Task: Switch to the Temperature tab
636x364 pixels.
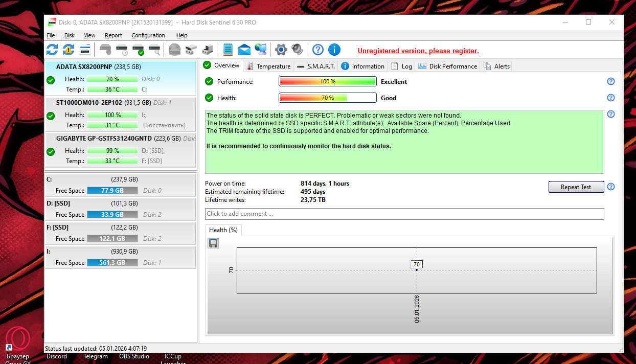Action: (x=268, y=66)
